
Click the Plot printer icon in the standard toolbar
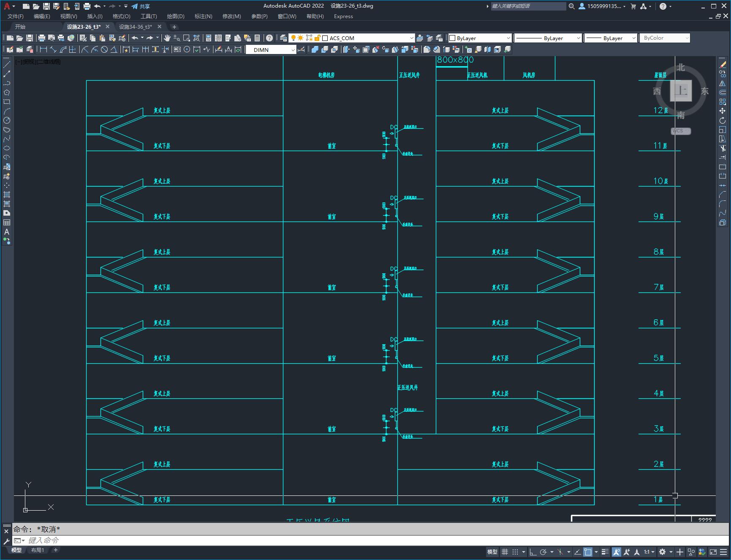coord(41,38)
